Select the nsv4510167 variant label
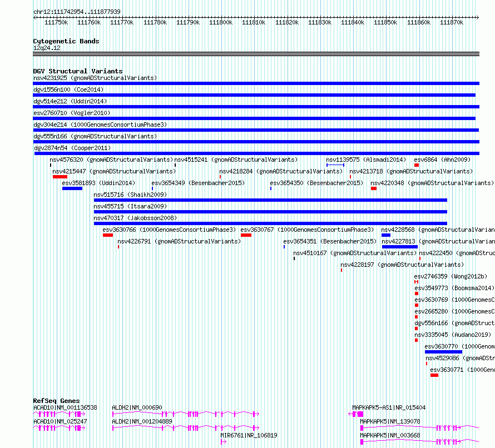Screen dimensions: 495x448 pos(355,253)
